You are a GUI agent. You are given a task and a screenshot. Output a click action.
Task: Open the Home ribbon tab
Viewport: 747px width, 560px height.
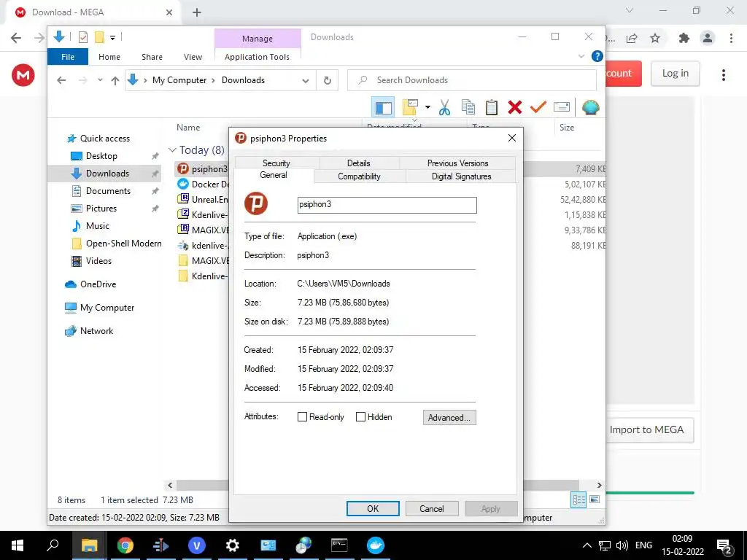[109, 57]
